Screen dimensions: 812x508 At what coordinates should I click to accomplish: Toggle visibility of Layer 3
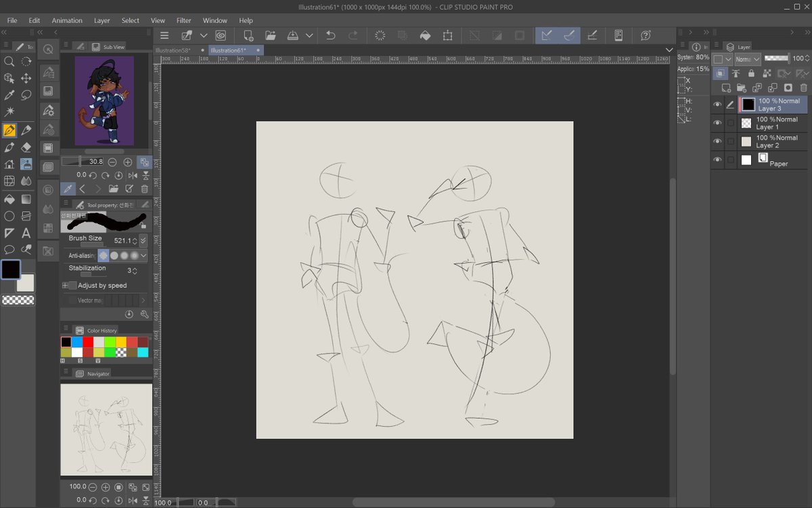point(717,104)
